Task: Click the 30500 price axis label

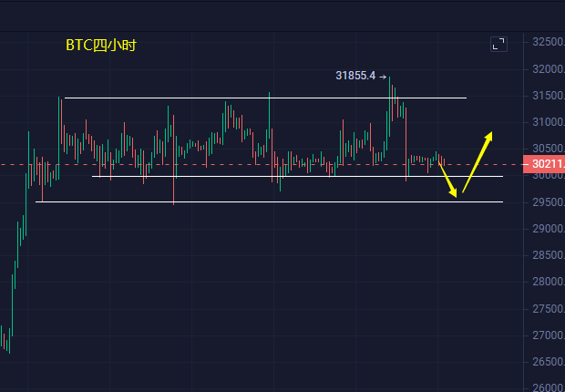Action: 549,149
